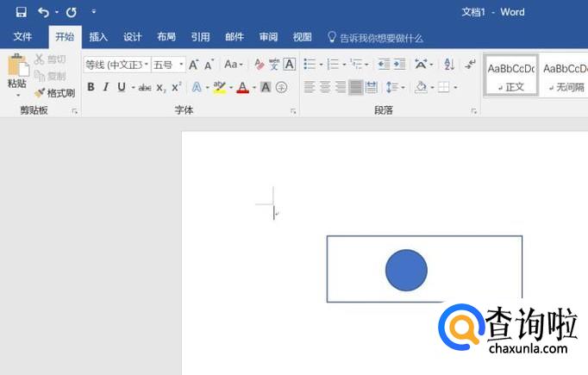Toggle strikethrough abc formatting
588x375 pixels.
pos(145,88)
